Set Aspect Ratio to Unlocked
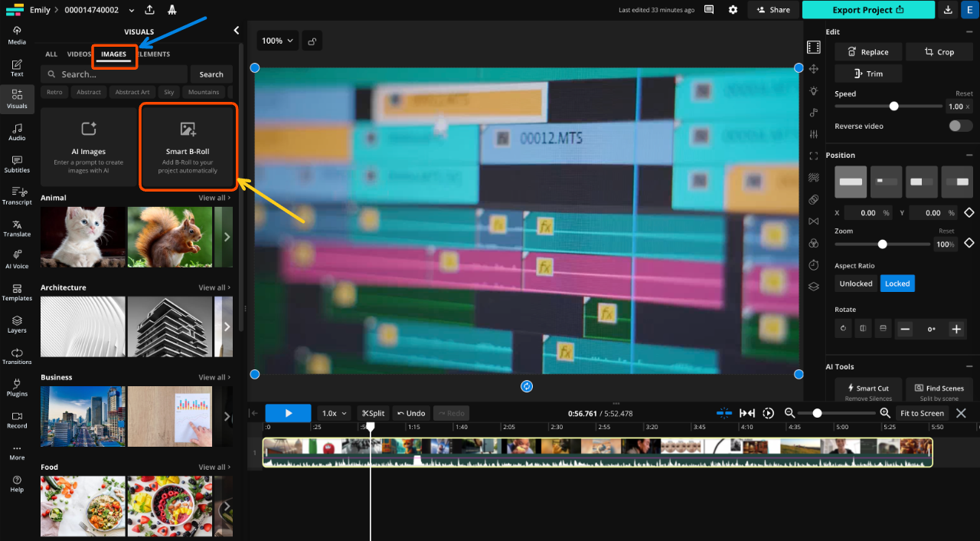Screen dimensions: 980x541 [855, 283]
